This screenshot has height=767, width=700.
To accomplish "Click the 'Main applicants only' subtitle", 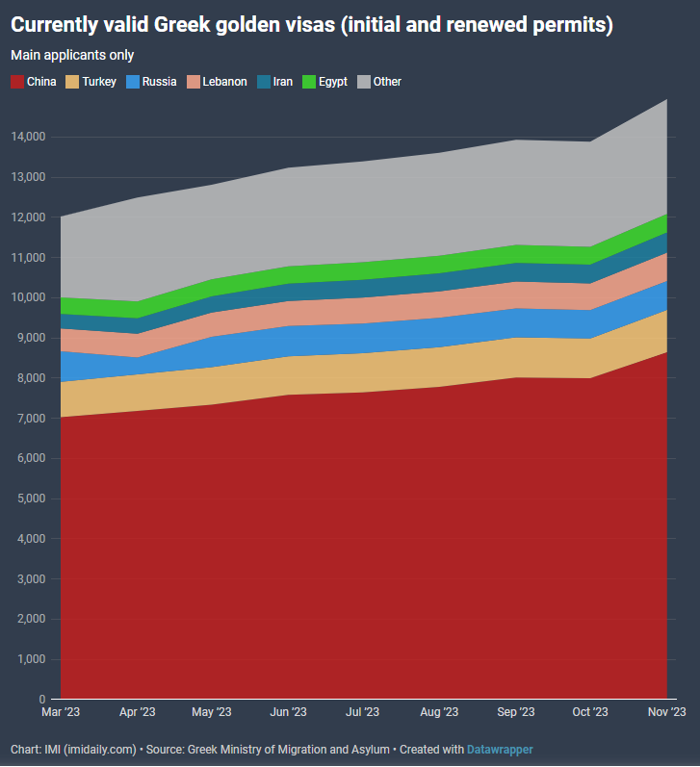I will pos(72,55).
